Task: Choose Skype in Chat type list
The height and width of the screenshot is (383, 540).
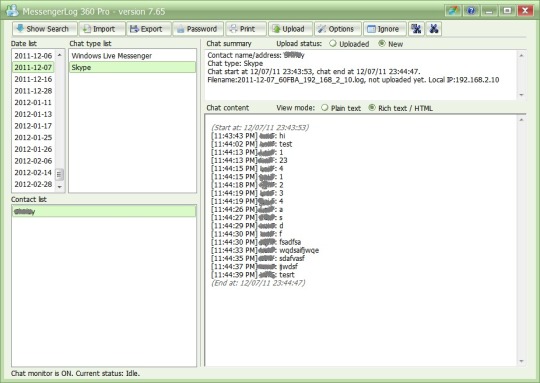Action: (x=133, y=67)
